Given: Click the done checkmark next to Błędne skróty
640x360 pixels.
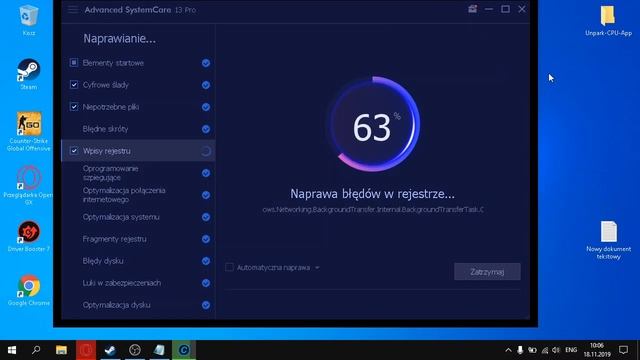Looking at the screenshot, I should pyautogui.click(x=206, y=129).
